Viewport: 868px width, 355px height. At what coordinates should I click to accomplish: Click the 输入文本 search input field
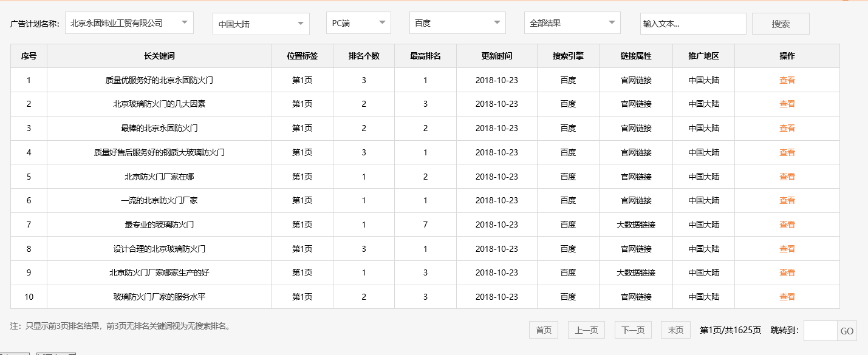point(693,23)
